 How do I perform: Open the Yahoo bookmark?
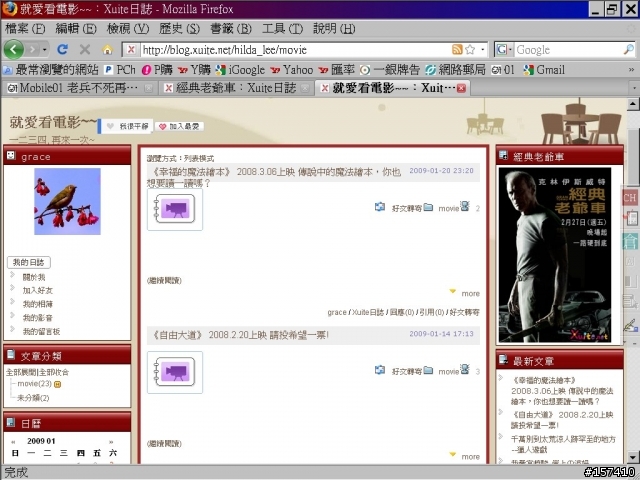click(x=291, y=70)
